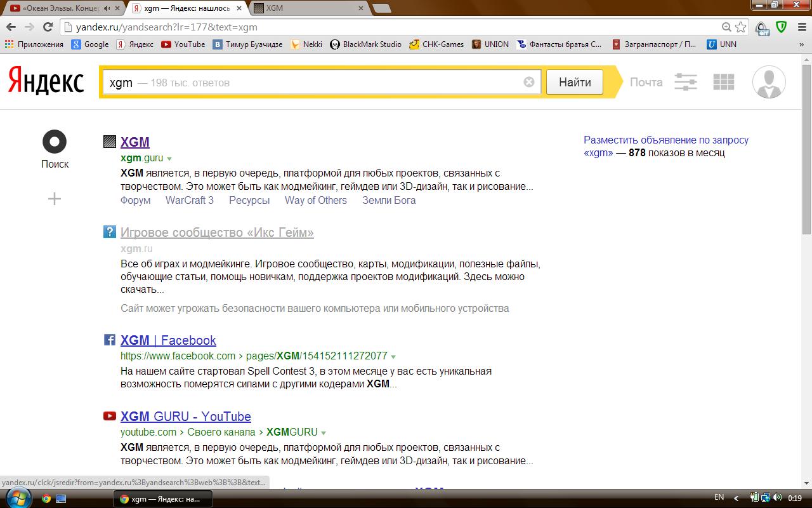Open the WarCraft 3 sitelink
The width and height of the screenshot is (812, 508).
[190, 200]
